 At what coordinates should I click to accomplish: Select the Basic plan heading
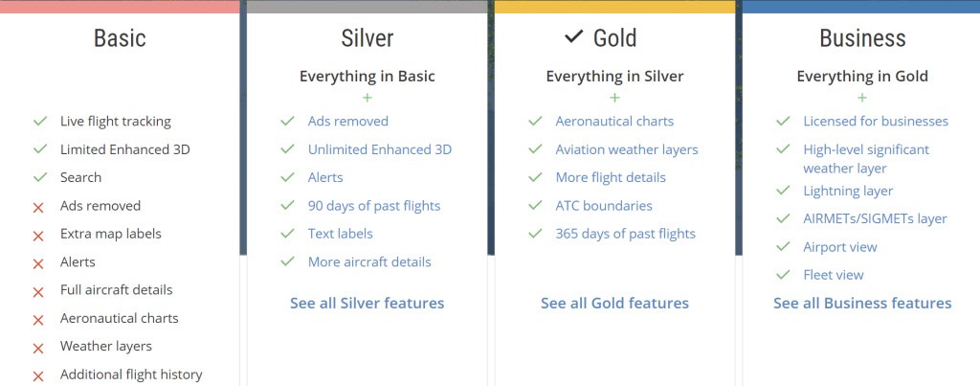pos(120,38)
